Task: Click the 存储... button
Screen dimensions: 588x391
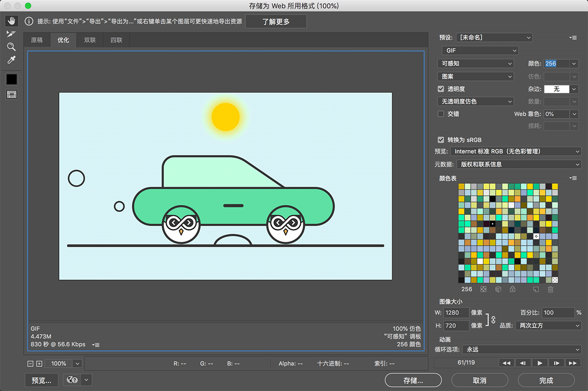Action: pyautogui.click(x=413, y=380)
